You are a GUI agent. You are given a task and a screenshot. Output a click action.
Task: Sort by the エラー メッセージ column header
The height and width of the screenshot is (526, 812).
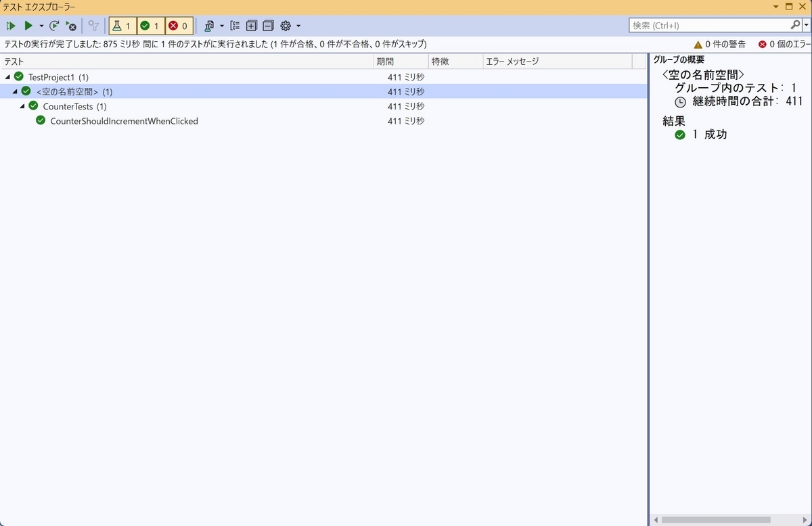[x=557, y=62]
